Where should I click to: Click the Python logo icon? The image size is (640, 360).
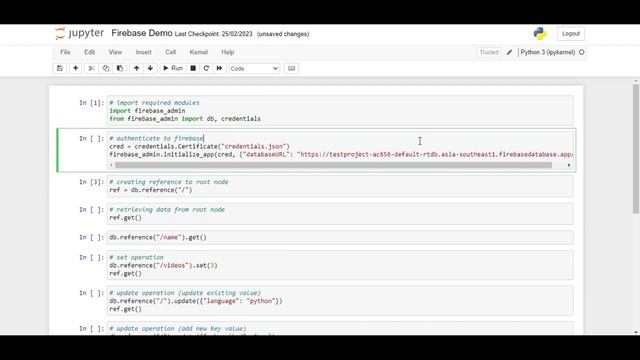click(x=540, y=33)
